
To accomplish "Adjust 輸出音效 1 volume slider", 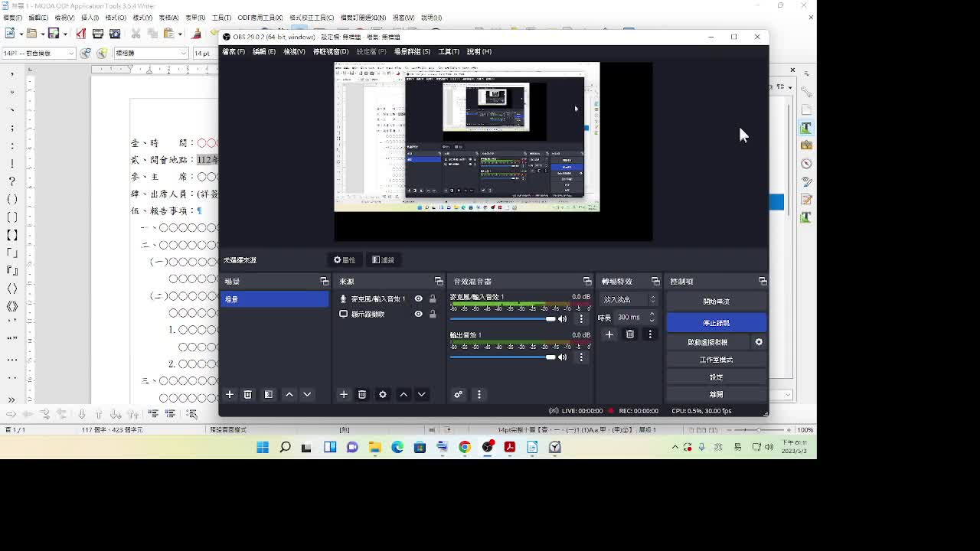I will [502, 357].
